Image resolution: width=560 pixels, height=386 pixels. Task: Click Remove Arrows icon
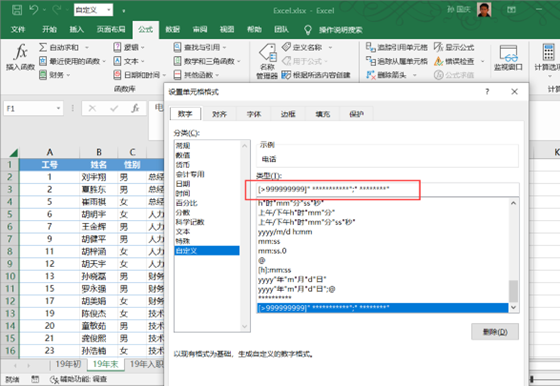371,75
